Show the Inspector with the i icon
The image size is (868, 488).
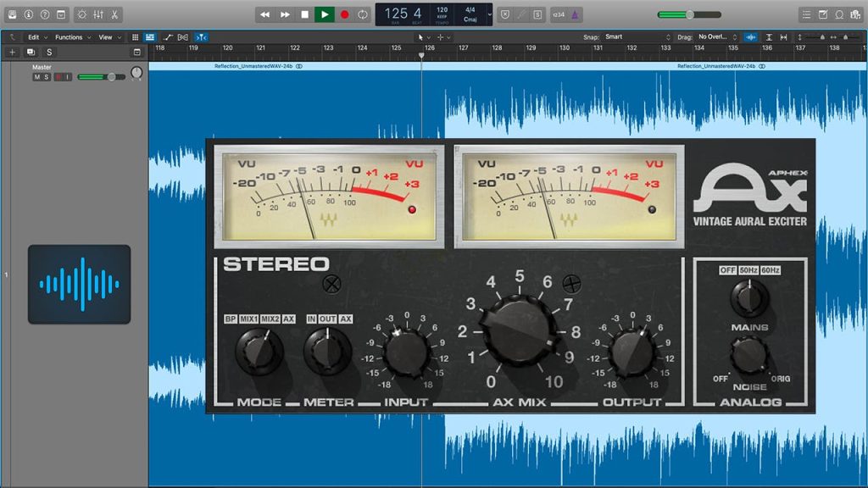[x=29, y=14]
